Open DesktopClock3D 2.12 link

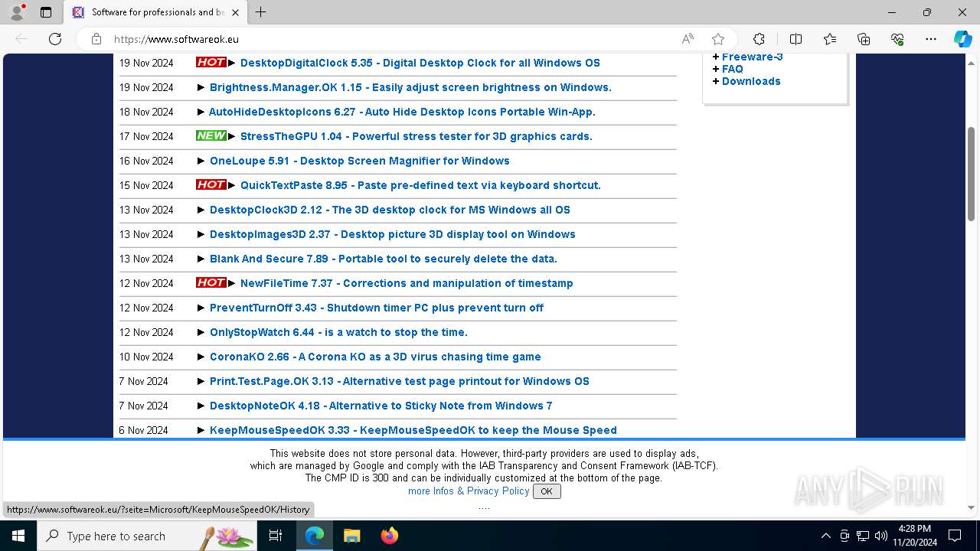pos(390,210)
